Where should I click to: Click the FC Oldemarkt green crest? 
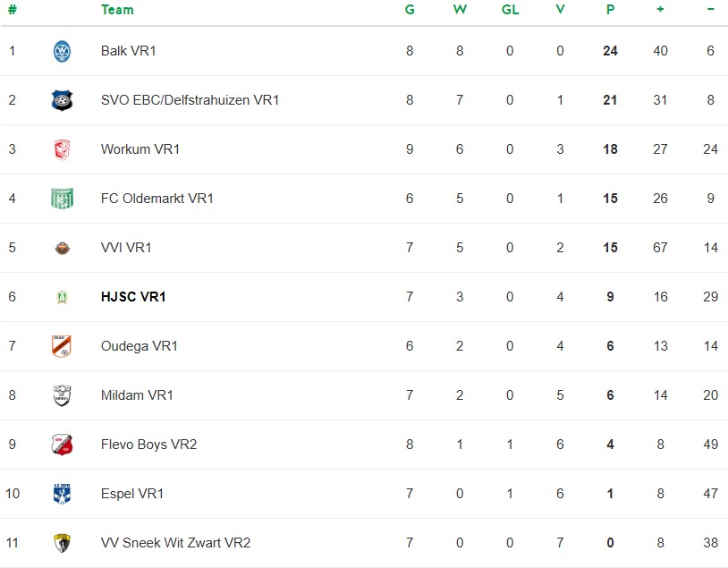click(62, 199)
